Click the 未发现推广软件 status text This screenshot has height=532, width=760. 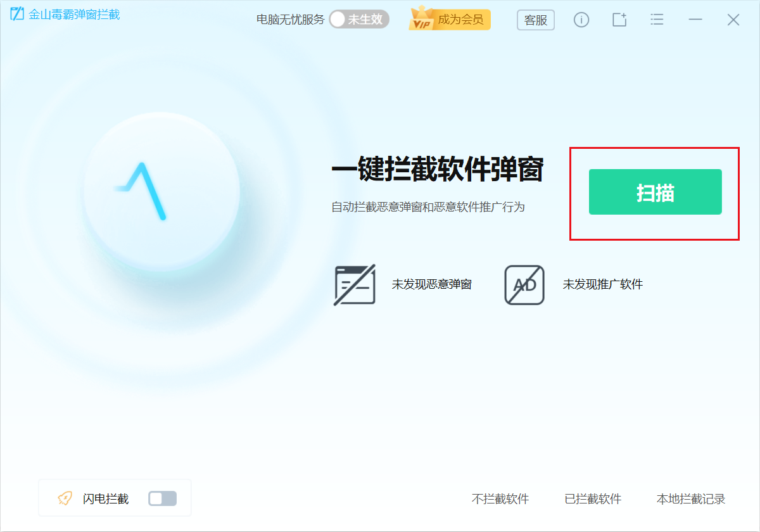[x=603, y=284]
